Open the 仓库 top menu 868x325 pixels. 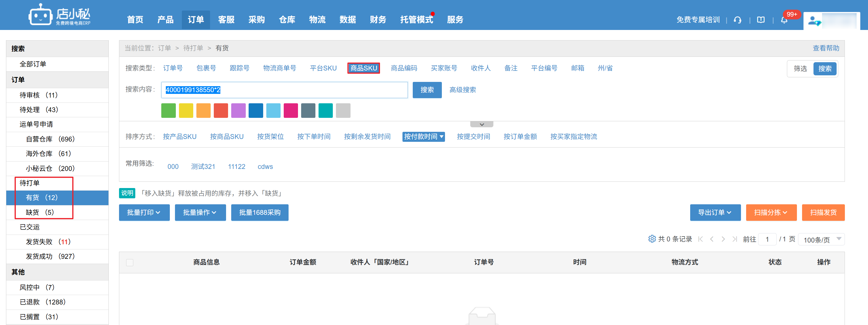click(x=287, y=20)
